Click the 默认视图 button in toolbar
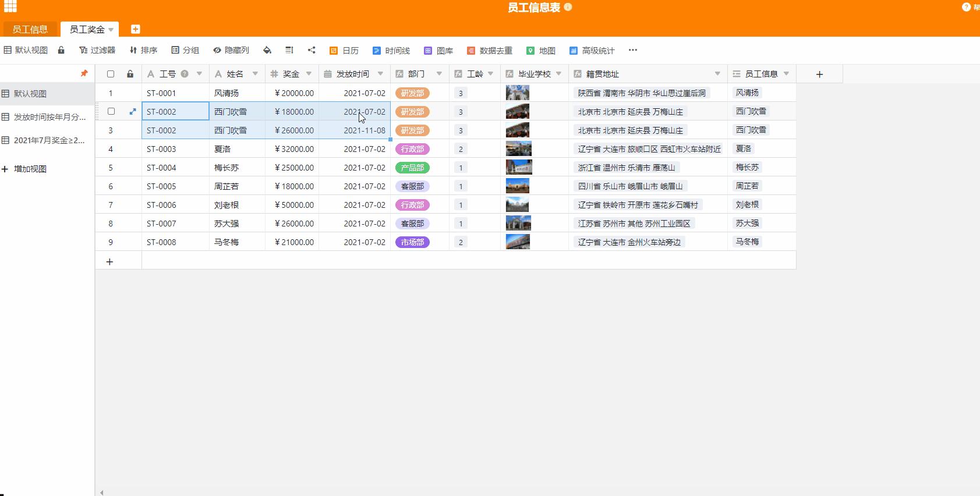Screen dimensions: 980x496 [26, 50]
